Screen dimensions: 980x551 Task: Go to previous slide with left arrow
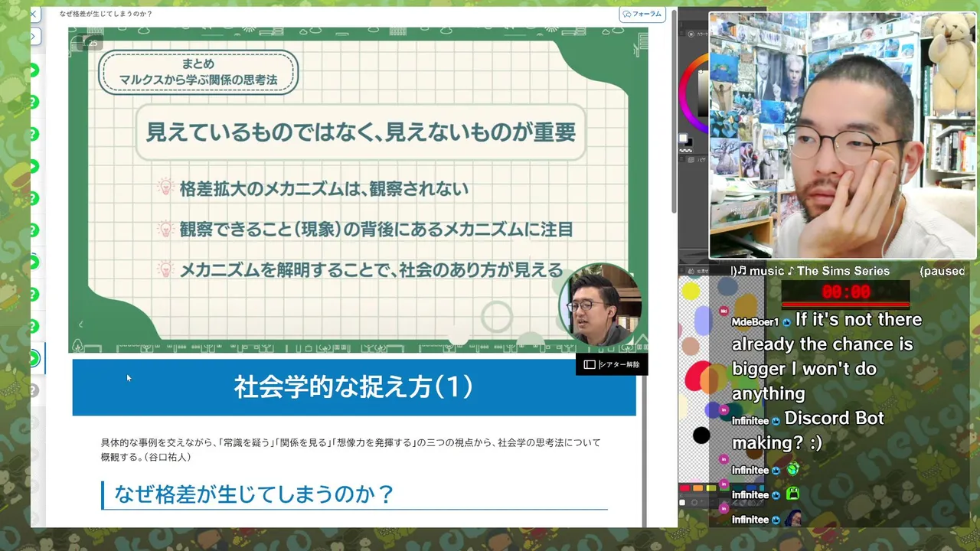click(80, 324)
